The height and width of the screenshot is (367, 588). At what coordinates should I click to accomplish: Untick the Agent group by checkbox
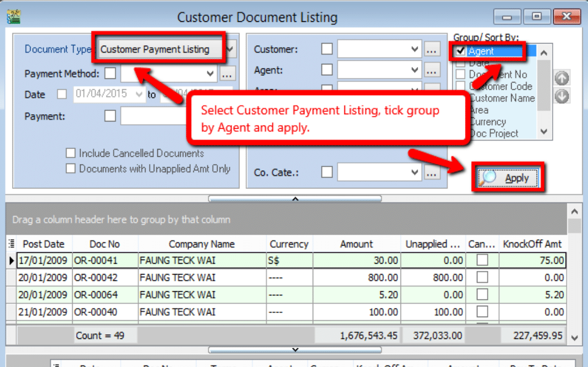tap(461, 51)
